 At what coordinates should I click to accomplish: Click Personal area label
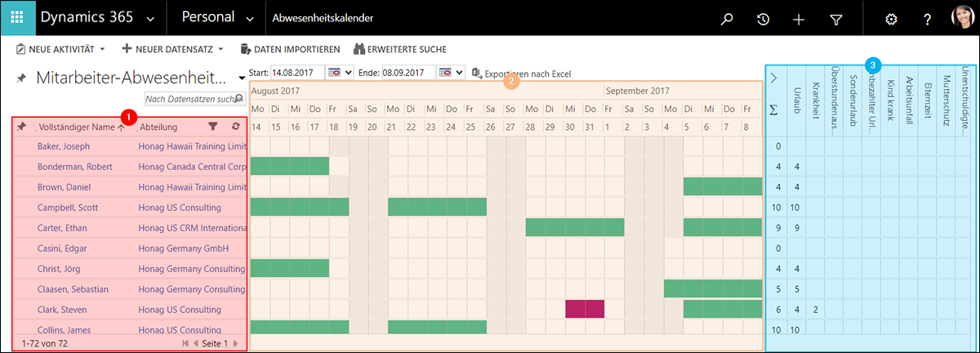[x=207, y=18]
